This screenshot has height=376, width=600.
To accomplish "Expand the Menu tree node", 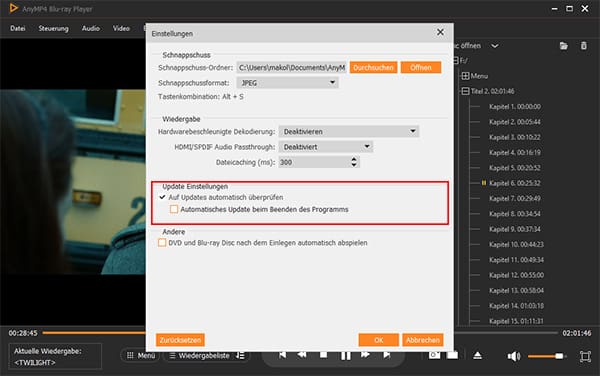I will coord(465,76).
